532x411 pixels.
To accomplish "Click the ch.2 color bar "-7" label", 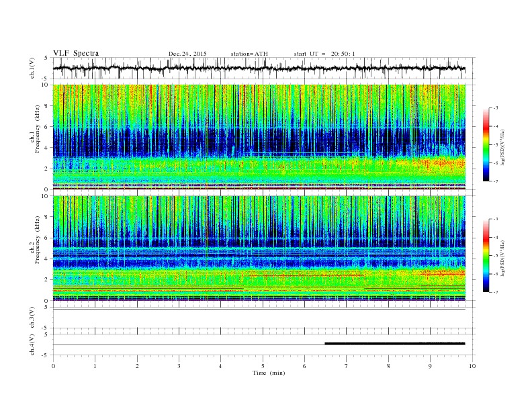I will pyautogui.click(x=496, y=292).
